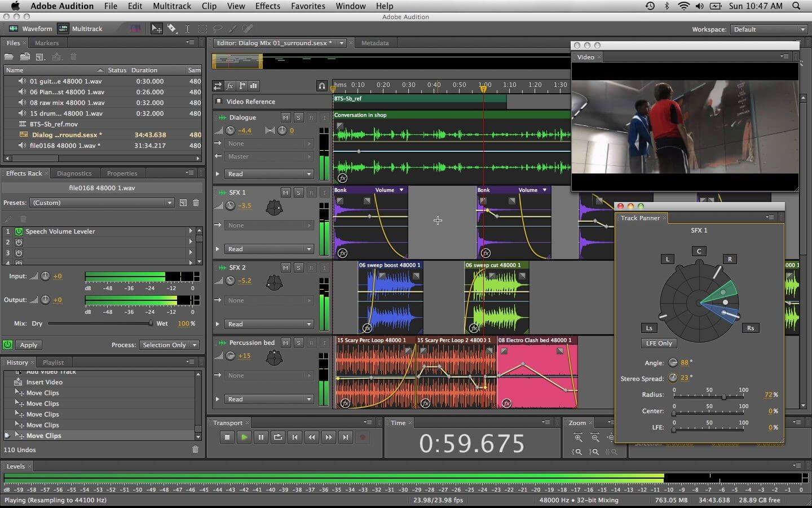The image size is (812, 508).
Task: Click the Import File icon in the Files panel
Action: point(25,56)
